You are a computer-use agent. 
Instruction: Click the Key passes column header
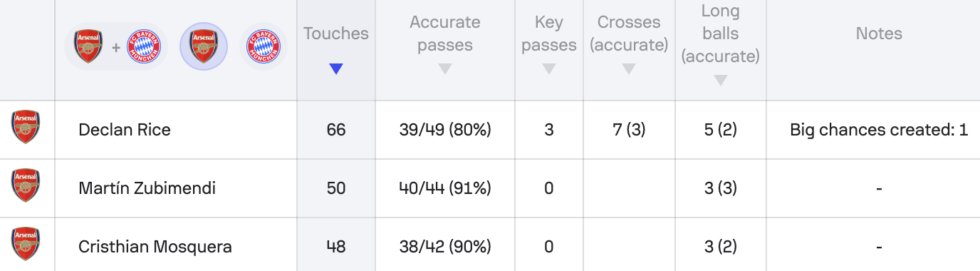click(548, 34)
